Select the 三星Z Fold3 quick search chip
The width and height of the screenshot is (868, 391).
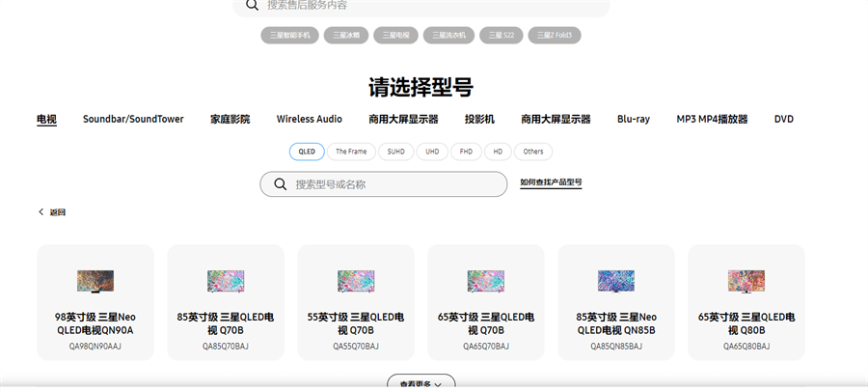555,36
